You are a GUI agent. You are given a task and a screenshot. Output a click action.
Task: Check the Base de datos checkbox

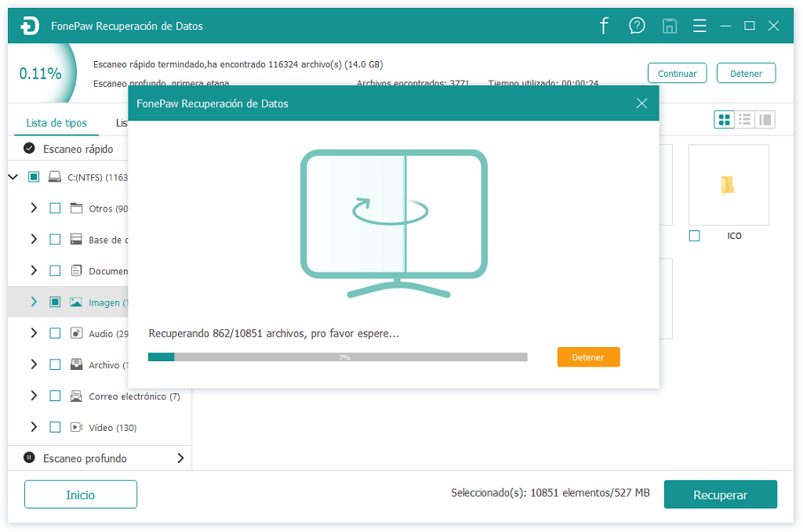pos(55,240)
